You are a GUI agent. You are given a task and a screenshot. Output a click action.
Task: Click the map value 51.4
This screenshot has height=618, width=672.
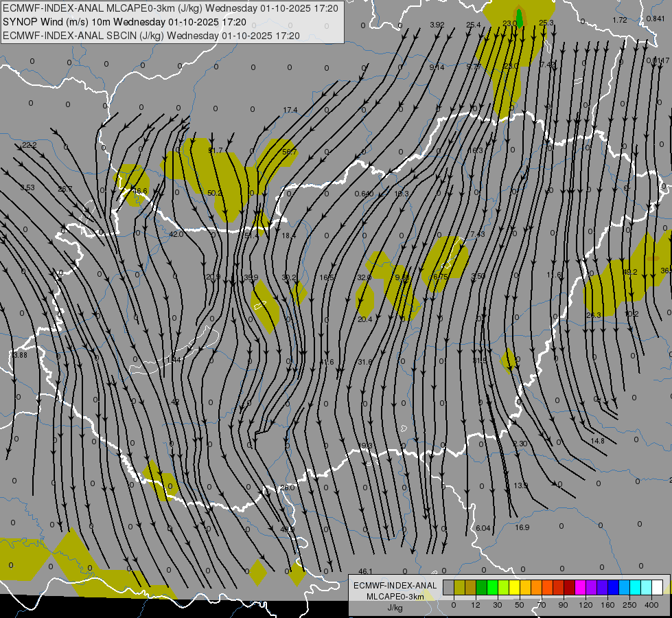click(x=252, y=236)
